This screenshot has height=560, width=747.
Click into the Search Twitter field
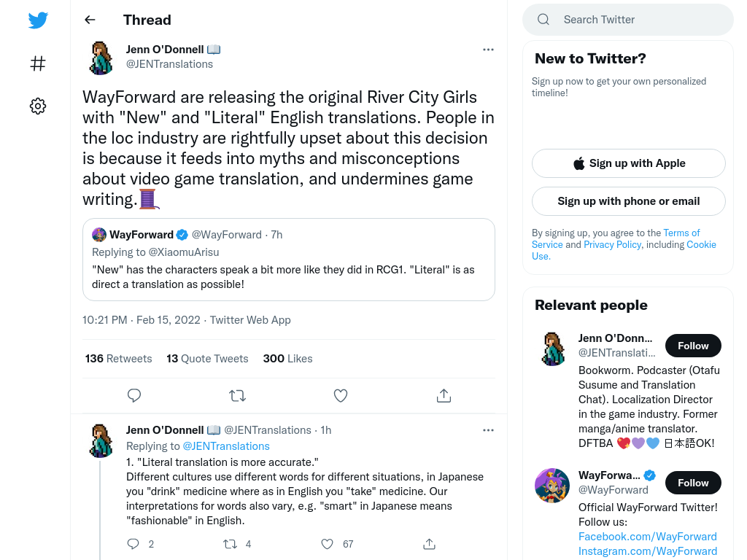[x=628, y=20]
